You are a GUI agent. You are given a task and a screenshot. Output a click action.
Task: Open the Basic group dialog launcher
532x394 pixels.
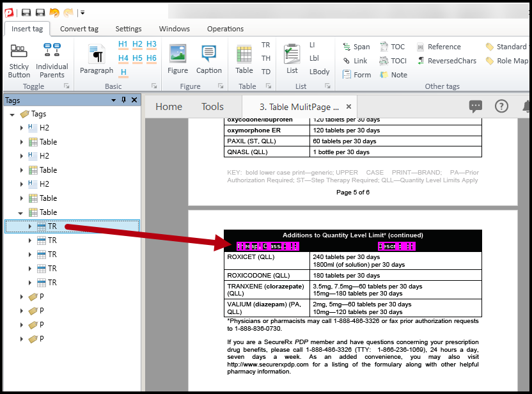click(x=154, y=86)
